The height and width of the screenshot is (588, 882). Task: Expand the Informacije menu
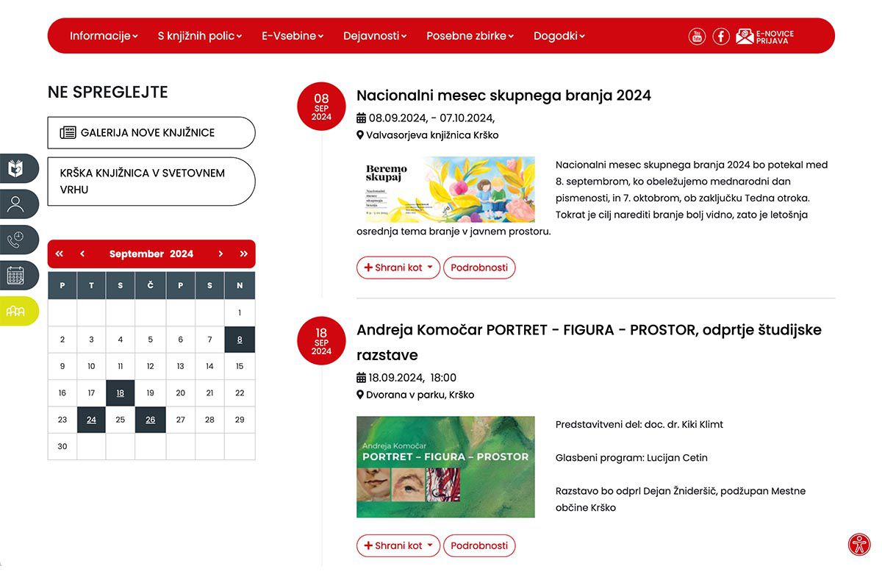point(104,36)
